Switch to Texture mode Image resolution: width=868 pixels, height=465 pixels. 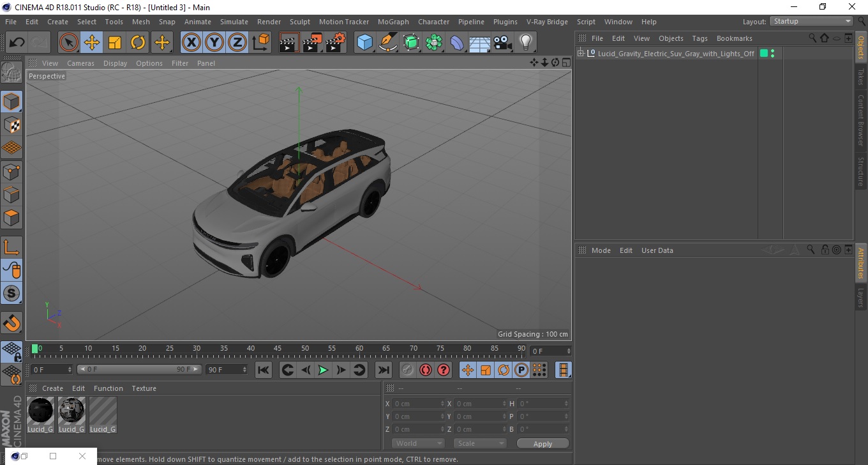pyautogui.click(x=11, y=125)
